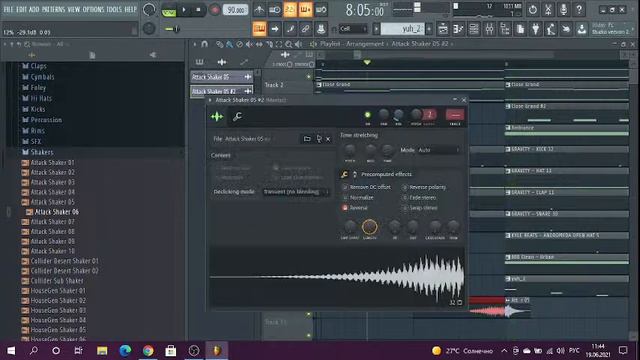Toggle Reverse option
640x360 pixels.
[x=354, y=208]
